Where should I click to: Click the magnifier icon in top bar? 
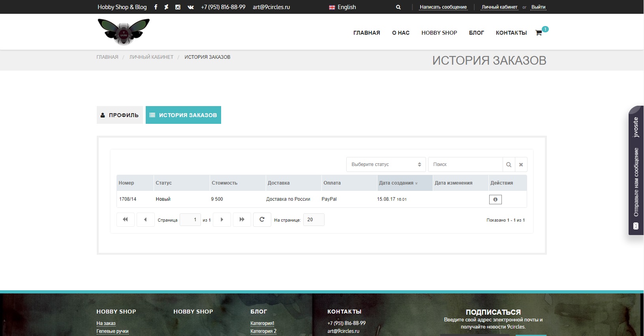(x=398, y=7)
